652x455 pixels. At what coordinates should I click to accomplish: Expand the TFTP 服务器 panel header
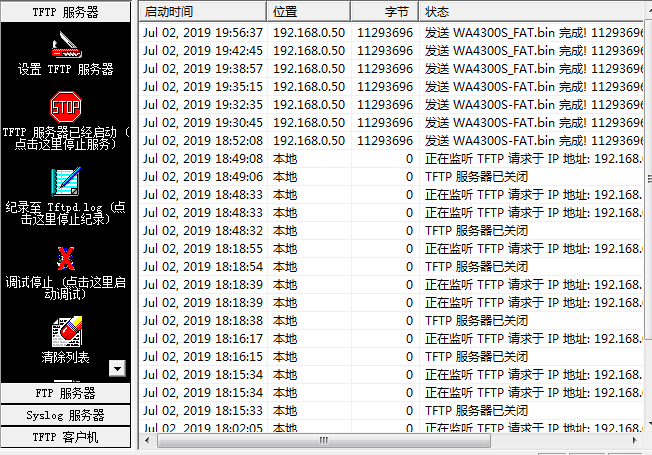(66, 12)
